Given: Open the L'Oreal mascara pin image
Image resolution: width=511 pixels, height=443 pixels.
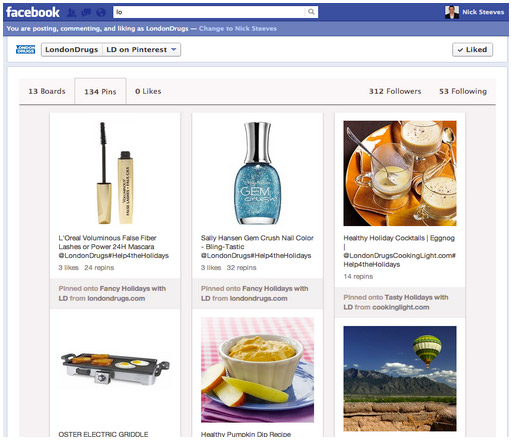Looking at the screenshot, I should [115, 173].
